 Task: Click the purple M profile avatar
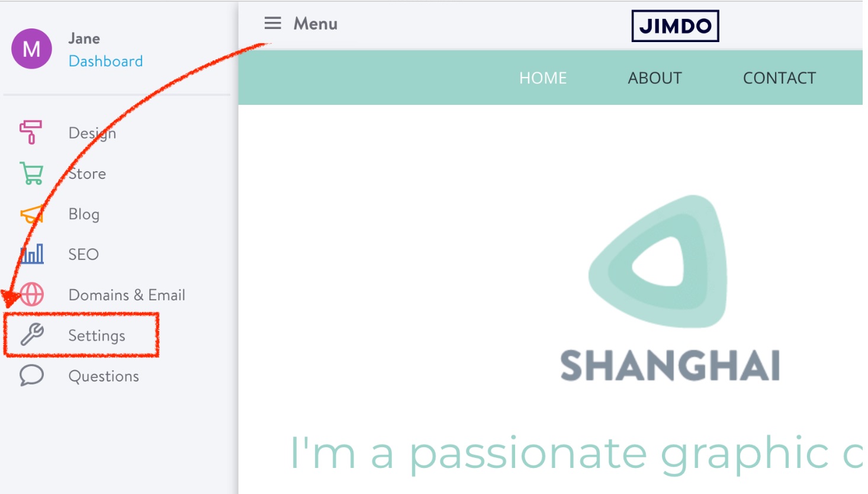[31, 49]
